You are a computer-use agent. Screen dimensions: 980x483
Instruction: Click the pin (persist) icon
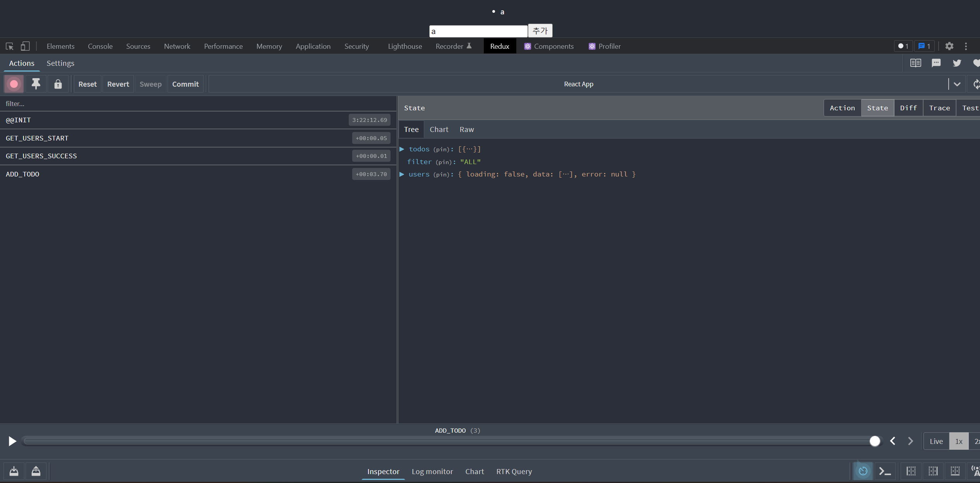click(x=36, y=84)
